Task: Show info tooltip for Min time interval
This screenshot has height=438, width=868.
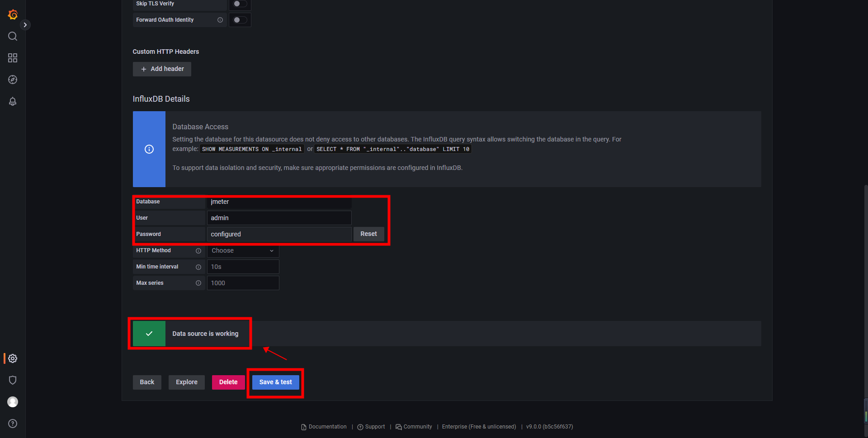Action: click(x=198, y=267)
